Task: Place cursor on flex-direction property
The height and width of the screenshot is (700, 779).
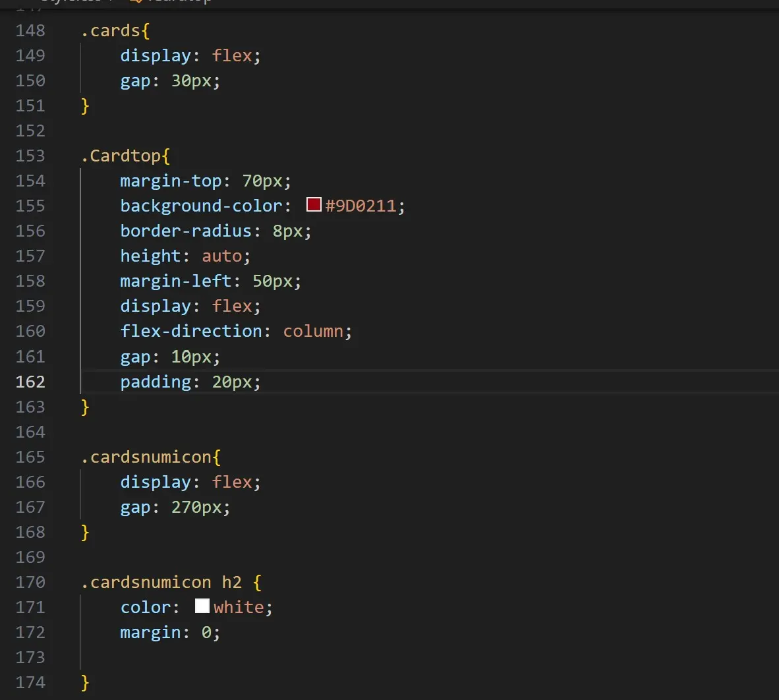Action: (191, 332)
